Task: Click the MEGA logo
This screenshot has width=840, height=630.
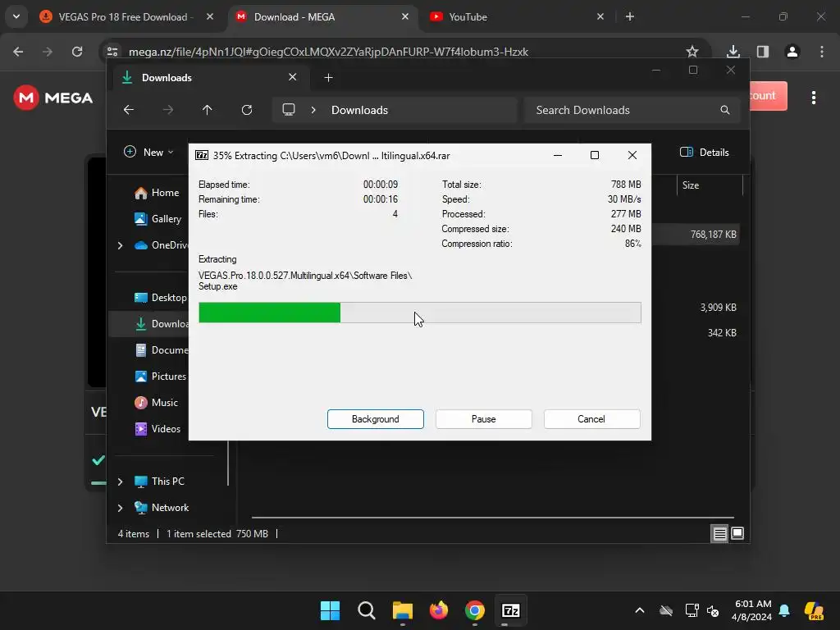Action: 53,98
